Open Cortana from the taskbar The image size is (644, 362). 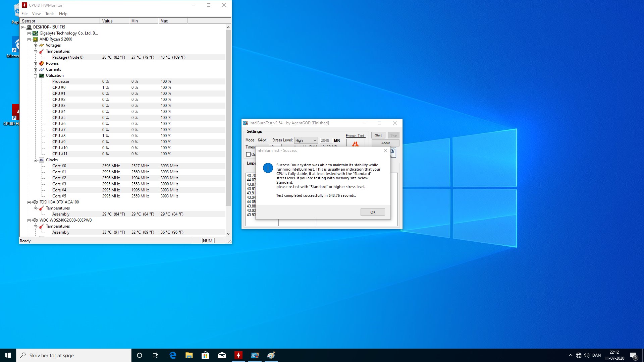tap(140, 355)
